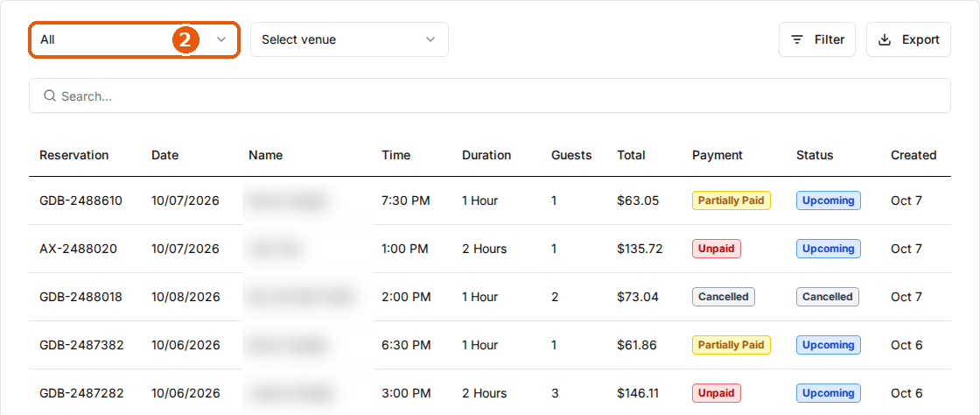Click Cancelled status badge for GDB-2488018

pos(828,297)
